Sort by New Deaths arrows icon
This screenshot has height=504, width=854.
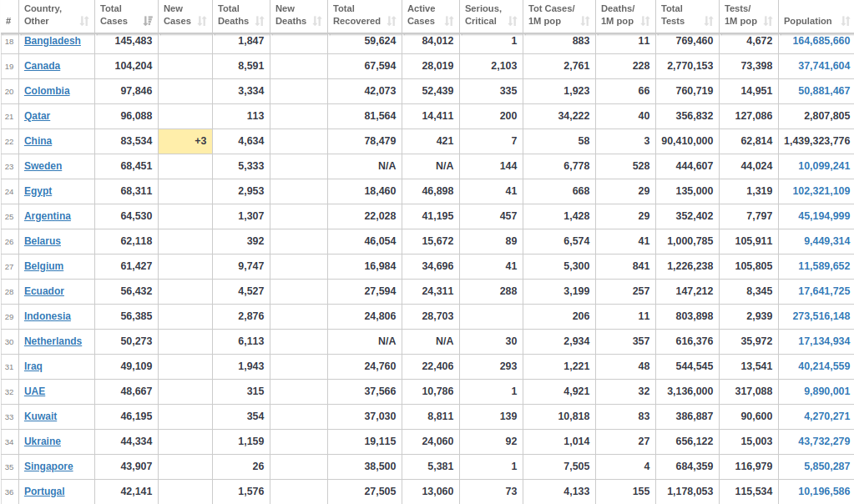point(317,21)
